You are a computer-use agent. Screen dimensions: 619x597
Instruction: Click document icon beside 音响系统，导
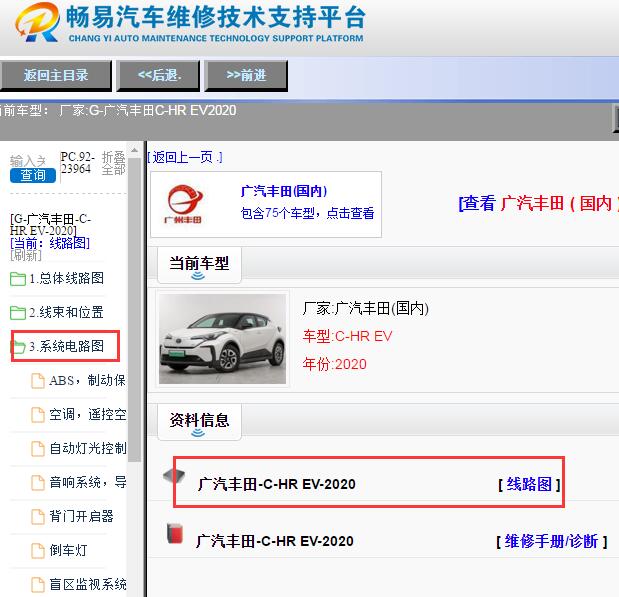pos(38,482)
